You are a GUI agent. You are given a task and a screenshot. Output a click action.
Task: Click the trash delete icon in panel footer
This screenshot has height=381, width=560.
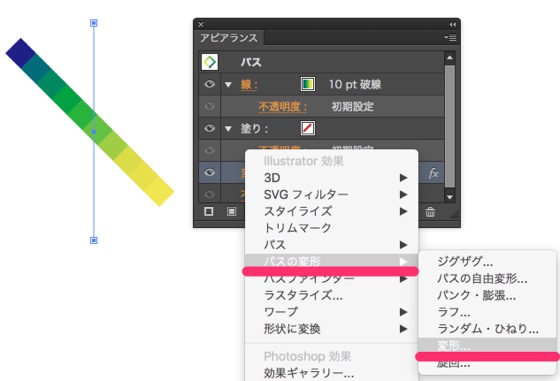[x=430, y=212]
